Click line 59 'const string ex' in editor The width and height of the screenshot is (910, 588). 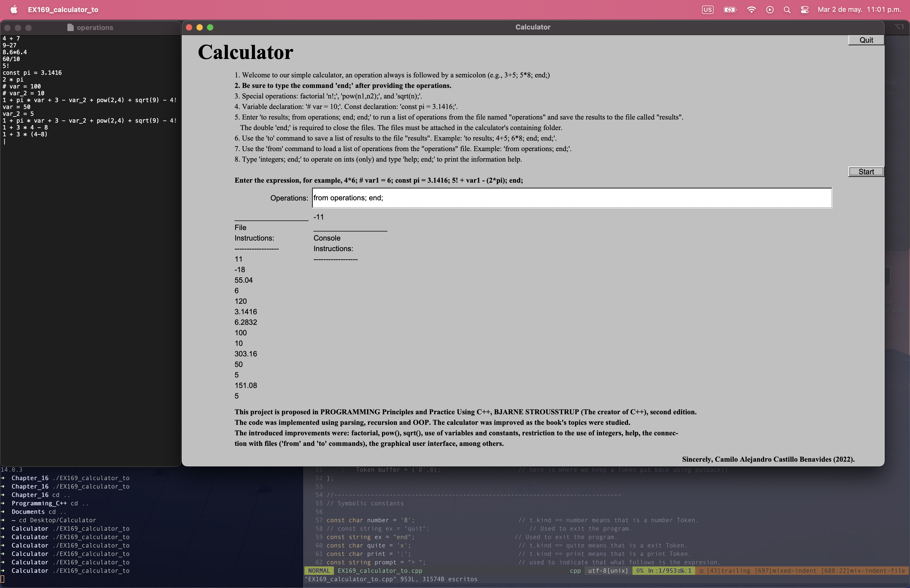click(x=370, y=537)
